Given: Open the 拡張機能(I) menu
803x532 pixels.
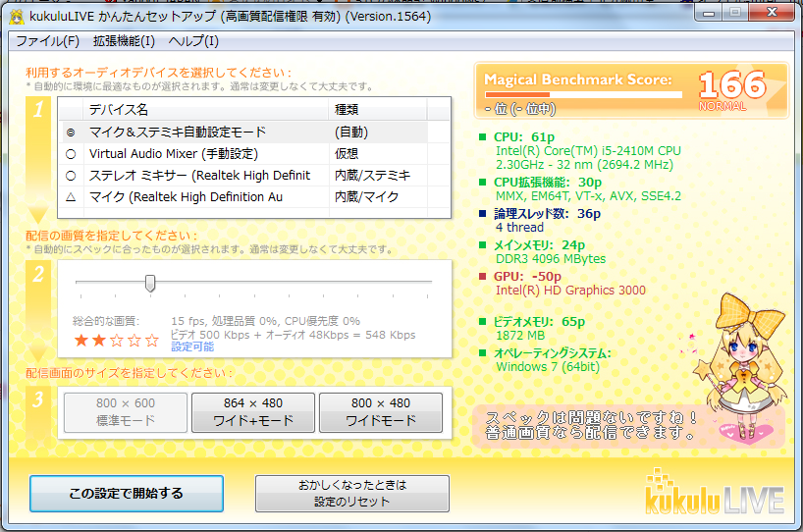Looking at the screenshot, I should coord(124,41).
